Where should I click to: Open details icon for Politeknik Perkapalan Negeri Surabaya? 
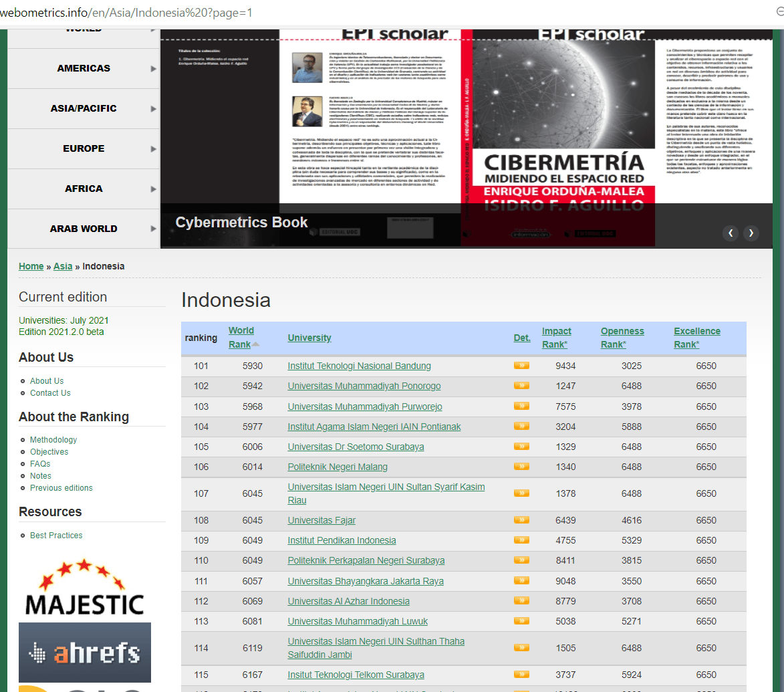tap(521, 560)
